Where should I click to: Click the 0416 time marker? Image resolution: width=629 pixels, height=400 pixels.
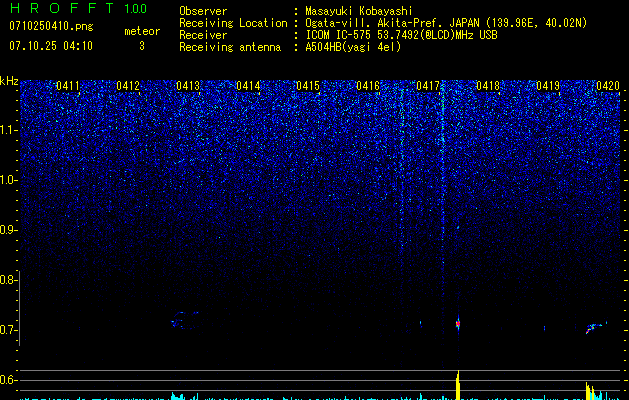click(x=368, y=86)
